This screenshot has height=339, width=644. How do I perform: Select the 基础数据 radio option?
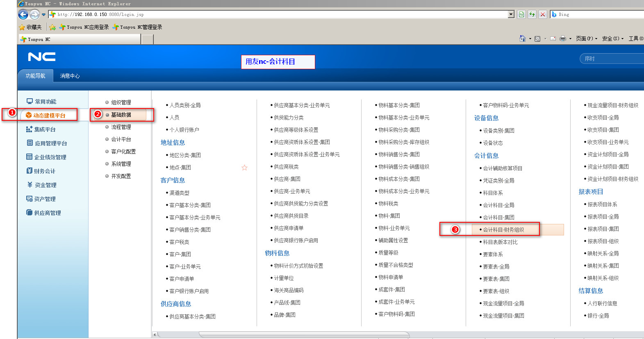[107, 115]
